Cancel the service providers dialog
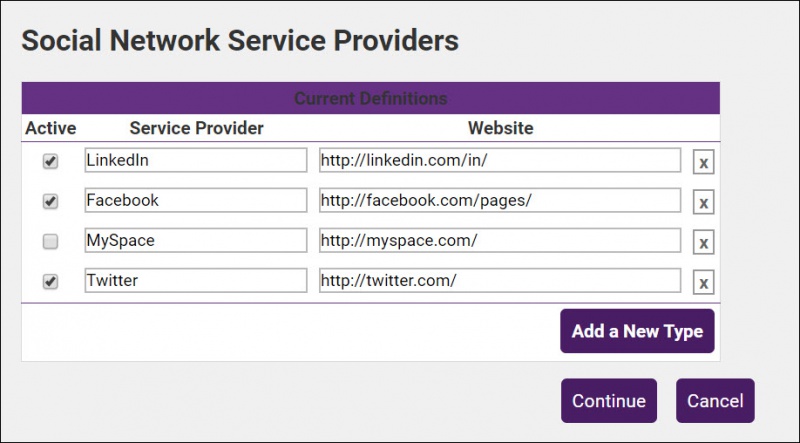The image size is (800, 443). click(x=714, y=401)
